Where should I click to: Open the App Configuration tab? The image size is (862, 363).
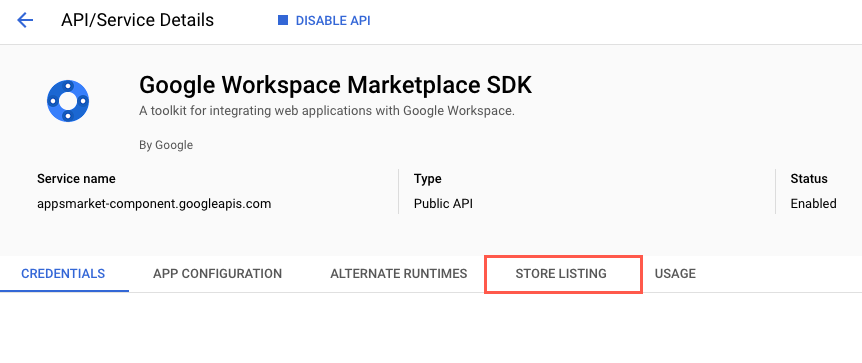218,273
